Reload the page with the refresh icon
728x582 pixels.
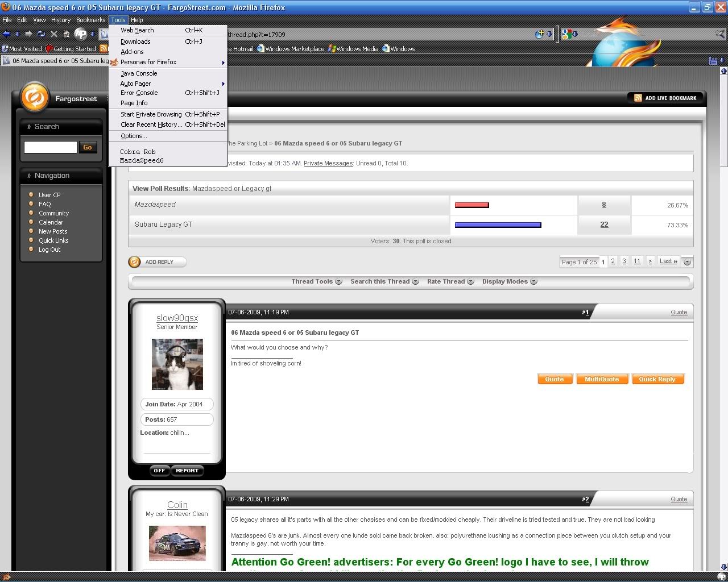[x=41, y=34]
